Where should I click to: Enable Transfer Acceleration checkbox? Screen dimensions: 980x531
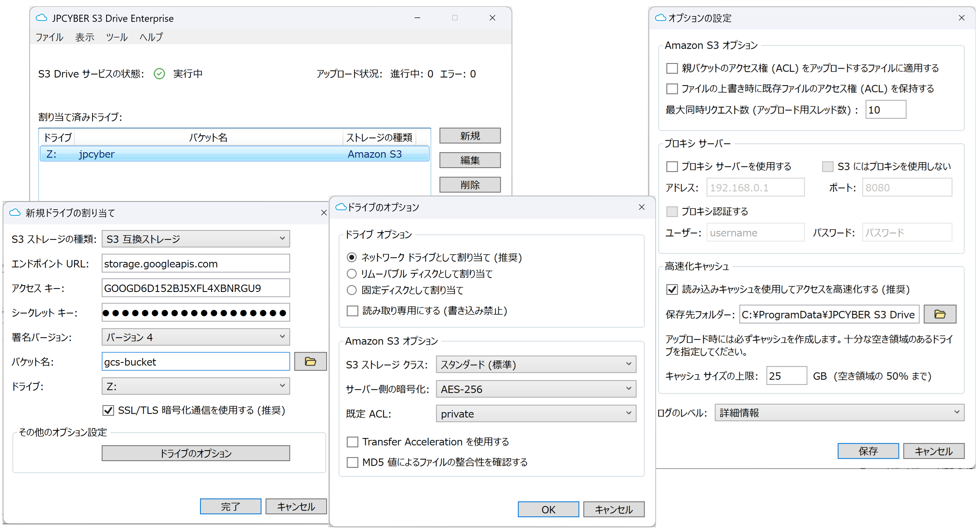point(352,442)
